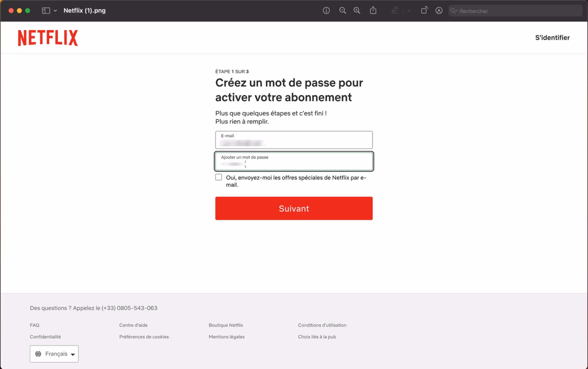Minimize the Preview window with yellow button

[x=19, y=10]
